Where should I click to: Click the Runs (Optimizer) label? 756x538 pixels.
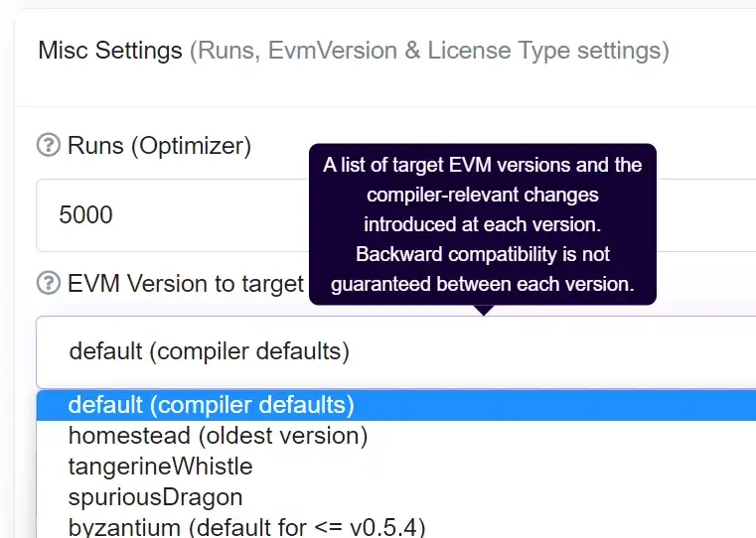click(159, 146)
